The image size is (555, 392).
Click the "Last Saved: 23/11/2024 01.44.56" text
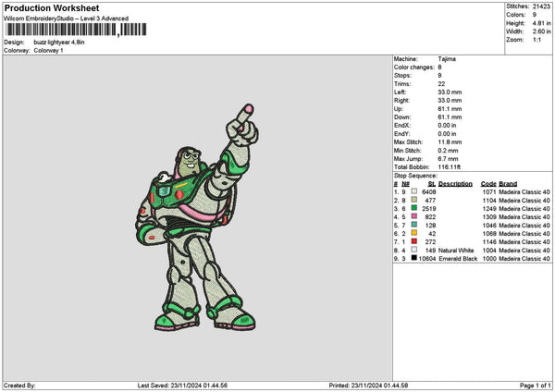(182, 386)
